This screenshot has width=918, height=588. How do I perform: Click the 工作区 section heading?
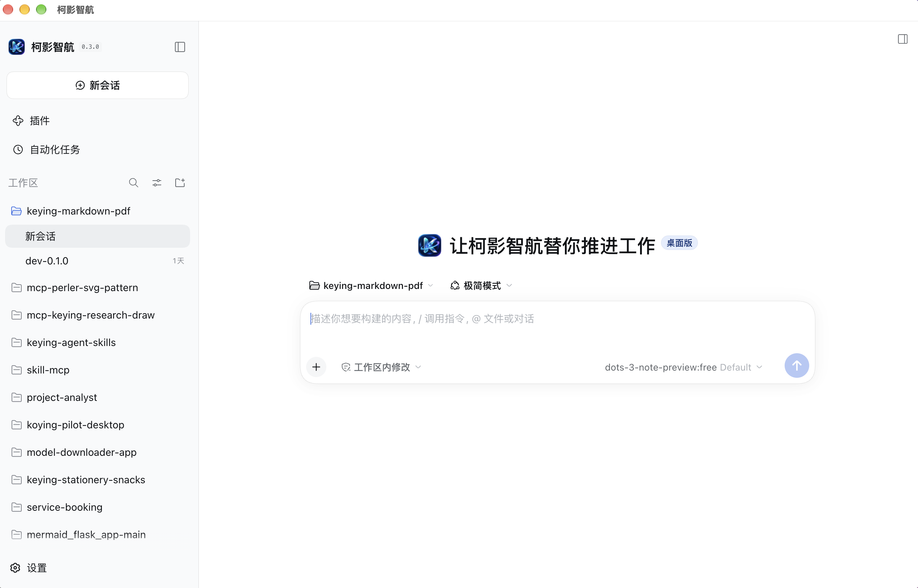pos(23,183)
